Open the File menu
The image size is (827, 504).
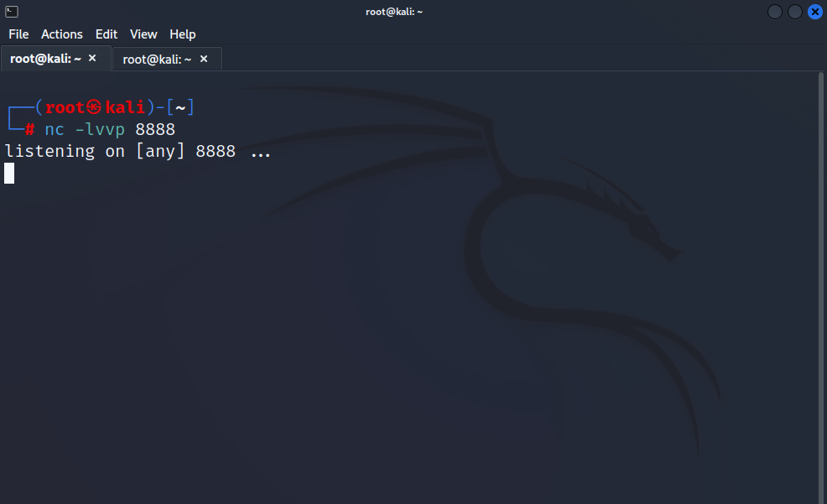[18, 34]
